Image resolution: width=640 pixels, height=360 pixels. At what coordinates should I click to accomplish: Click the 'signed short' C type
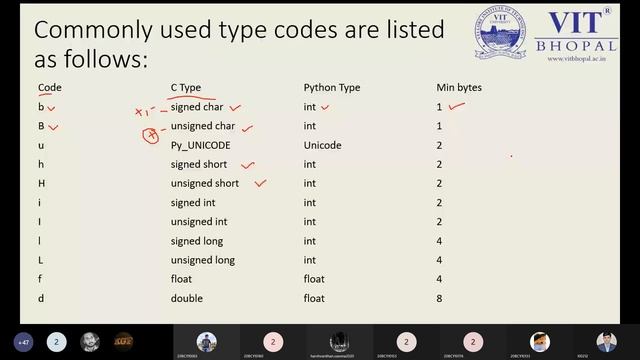pyautogui.click(x=199, y=164)
